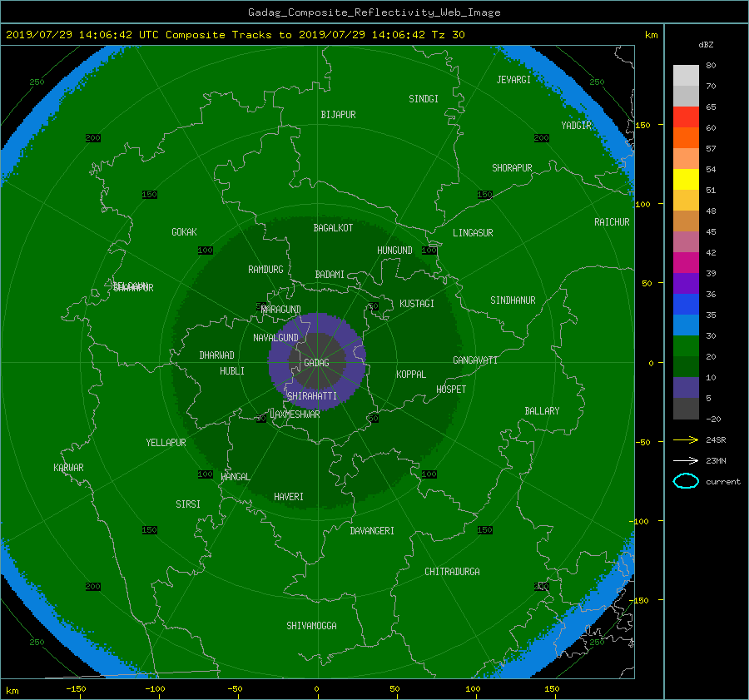Screen dimensions: 749x700
Task: Click the GOKAK city label
Action: [184, 232]
